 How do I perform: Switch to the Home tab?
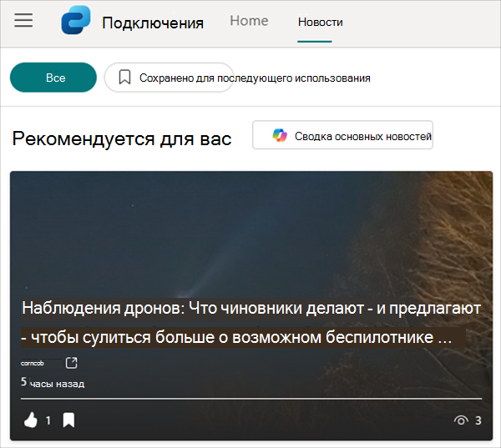(249, 21)
